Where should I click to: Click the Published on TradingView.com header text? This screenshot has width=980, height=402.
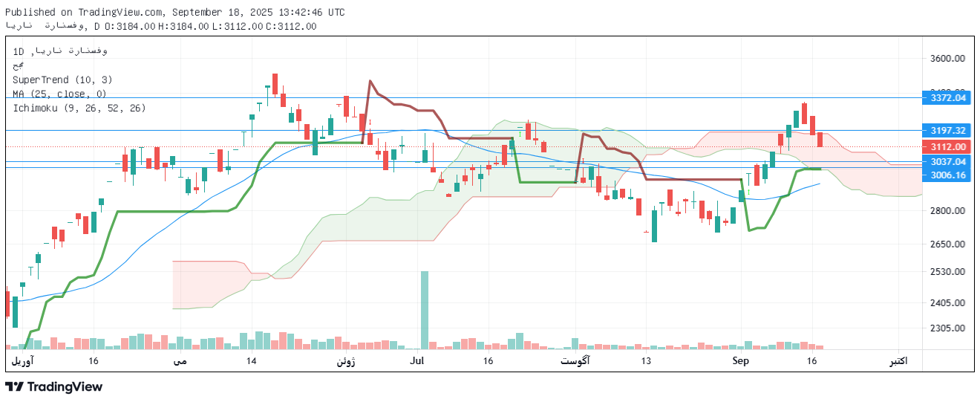[x=174, y=12]
